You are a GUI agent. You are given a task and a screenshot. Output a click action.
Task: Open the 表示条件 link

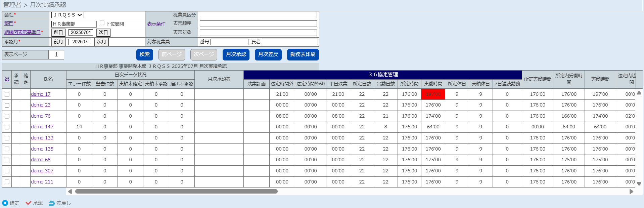[156, 24]
